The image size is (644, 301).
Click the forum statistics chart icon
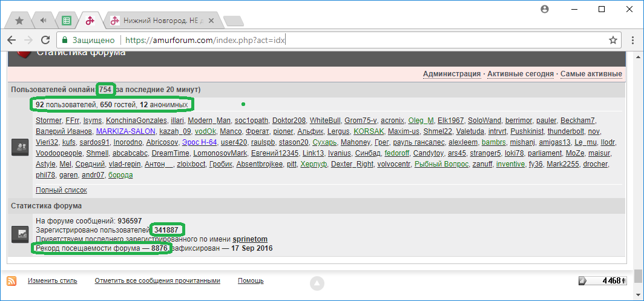20,232
